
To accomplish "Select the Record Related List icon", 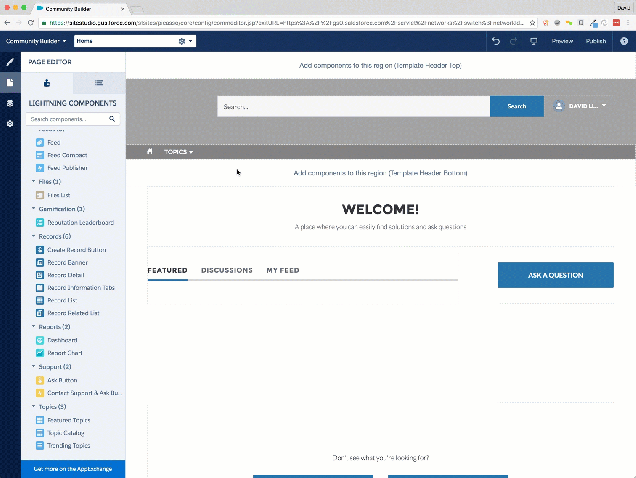I will click(40, 313).
